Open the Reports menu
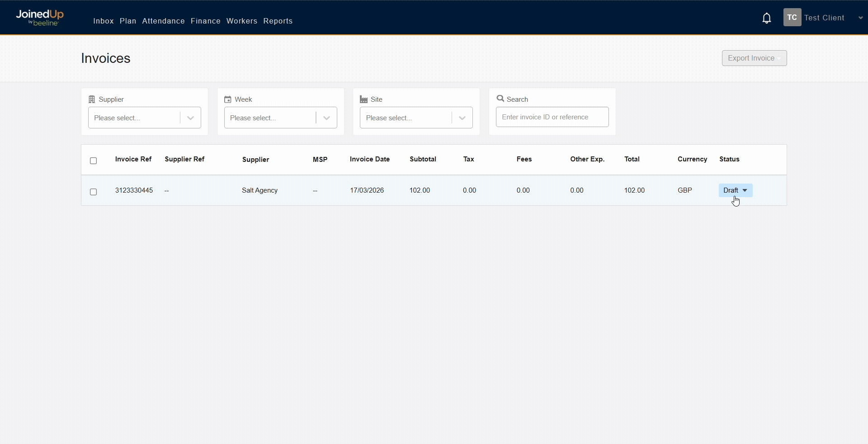This screenshot has height=444, width=868. (x=278, y=21)
